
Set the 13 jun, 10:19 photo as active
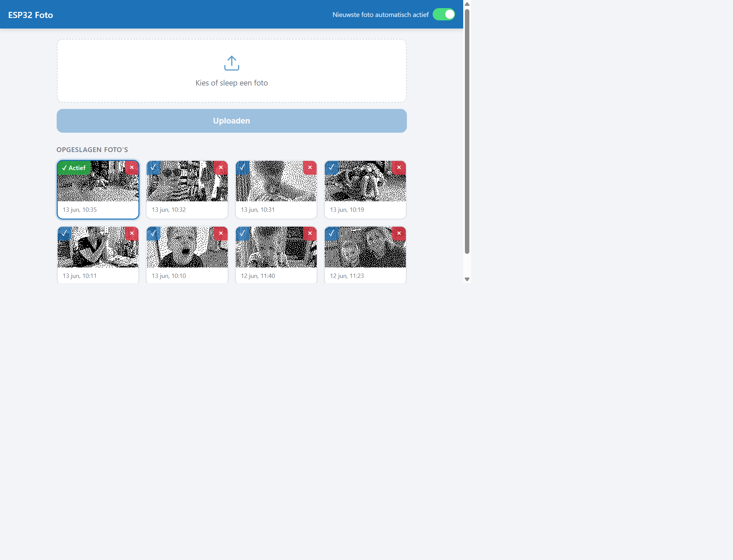click(332, 168)
